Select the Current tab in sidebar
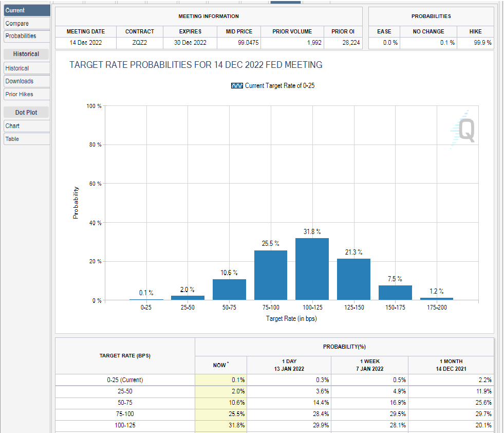The width and height of the screenshot is (504, 433). tap(27, 10)
